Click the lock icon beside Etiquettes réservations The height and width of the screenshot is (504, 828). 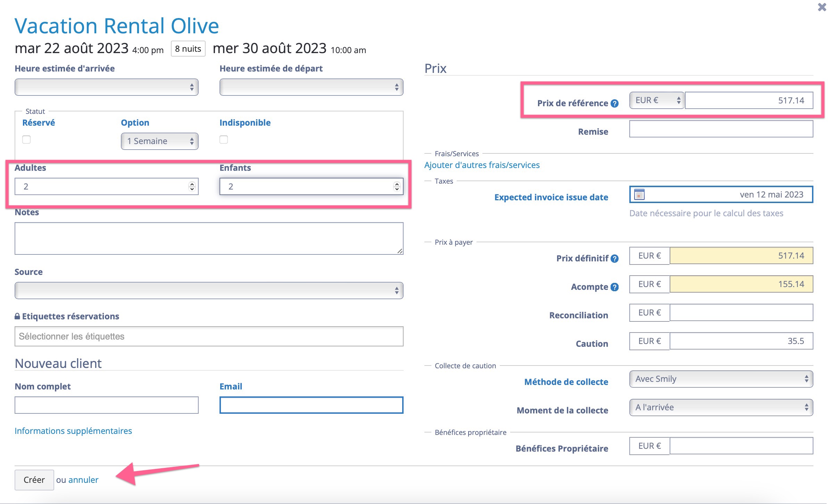pos(17,316)
